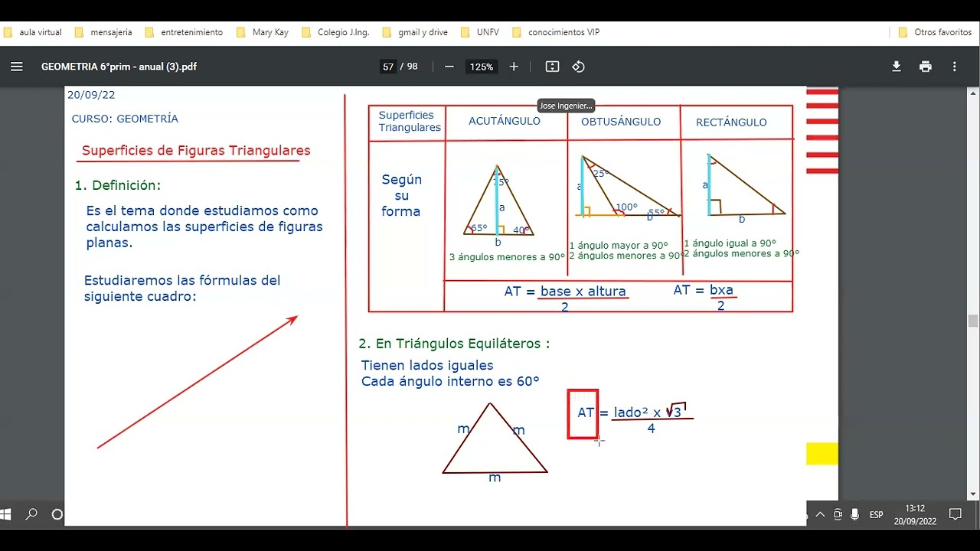Open the entretenimiento bookmark folder
The width and height of the screenshot is (980, 551).
(184, 32)
